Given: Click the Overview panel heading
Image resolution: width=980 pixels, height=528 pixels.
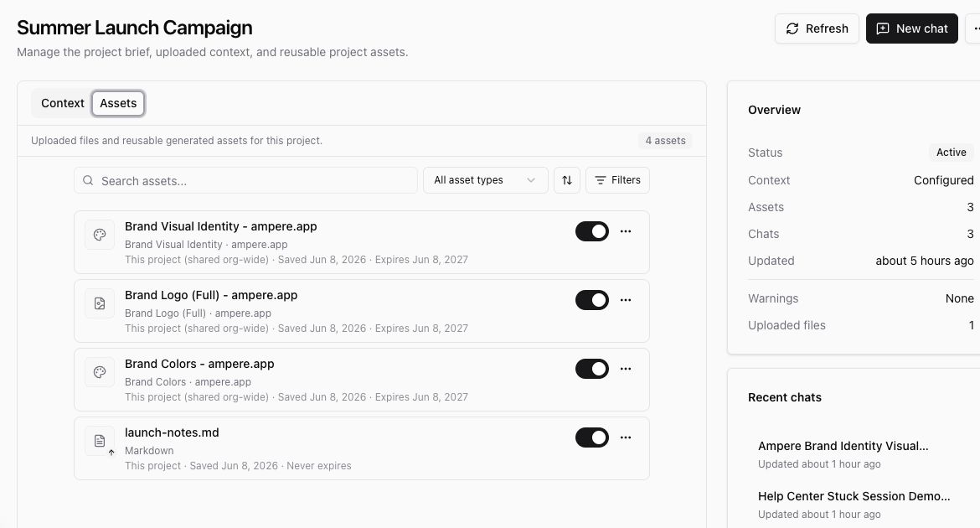Looking at the screenshot, I should point(775,110).
